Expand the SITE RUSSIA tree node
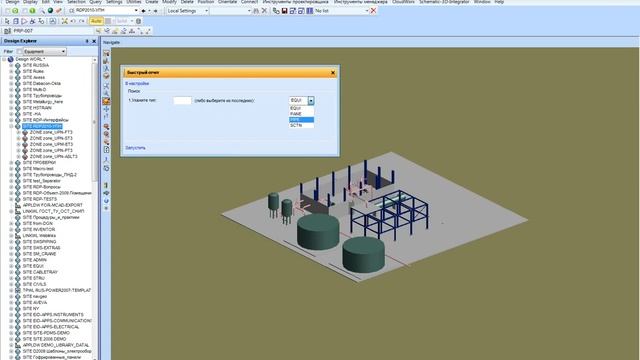The width and height of the screenshot is (640, 360). click(11, 65)
